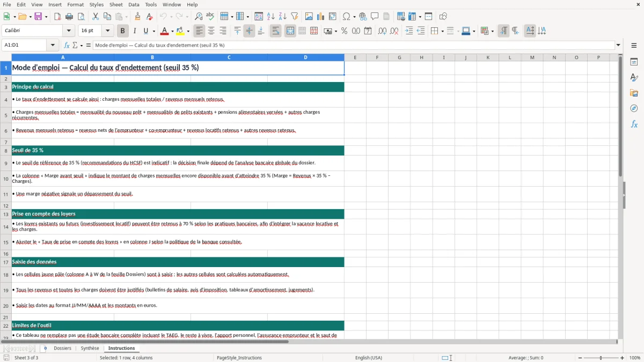The image size is (644, 362).
Task: Click the Cut scissors icon
Action: 96,17
